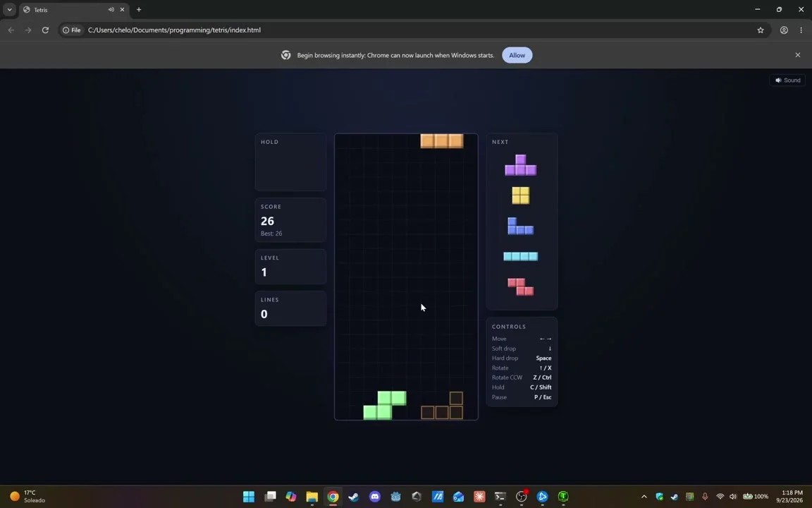
Task: Click the NEXT panel heading
Action: point(500,142)
